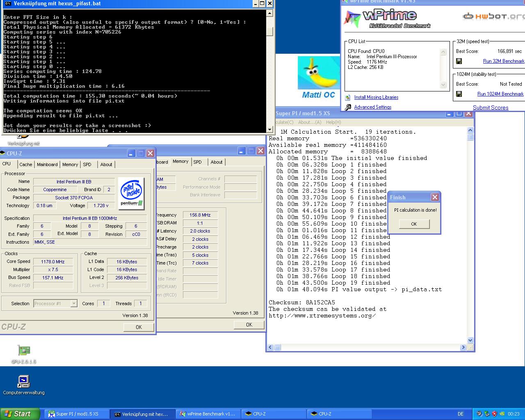Click Run 32M Benchmark link
This screenshot has height=420, width=525.
pyautogui.click(x=504, y=61)
